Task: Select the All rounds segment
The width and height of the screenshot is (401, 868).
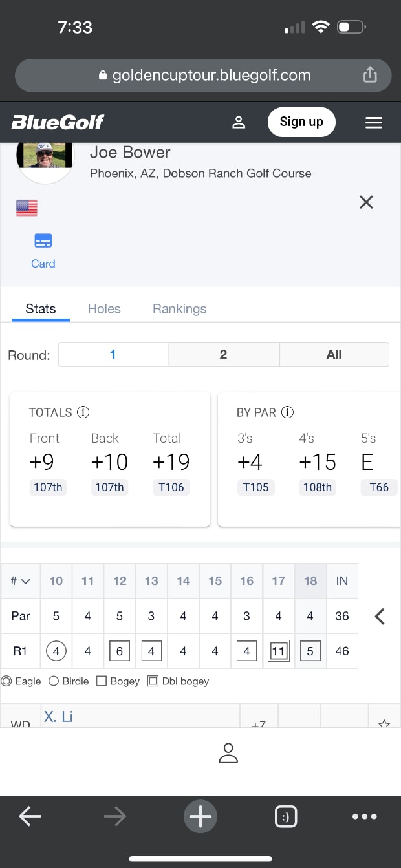Action: point(334,355)
